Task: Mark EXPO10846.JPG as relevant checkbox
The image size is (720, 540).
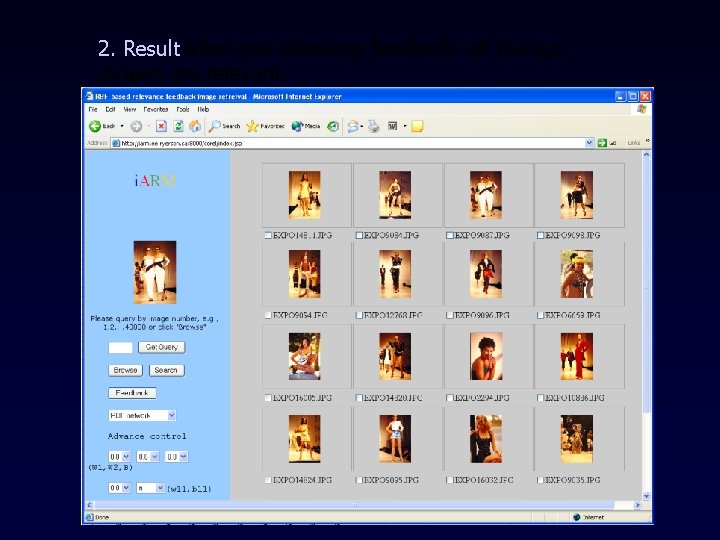Action: 540,398
